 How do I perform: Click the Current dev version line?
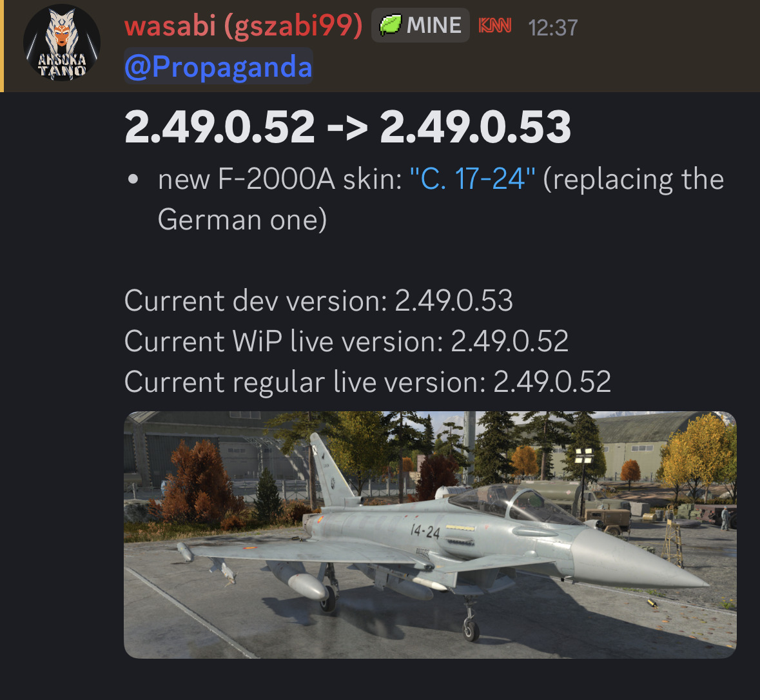tap(318, 300)
